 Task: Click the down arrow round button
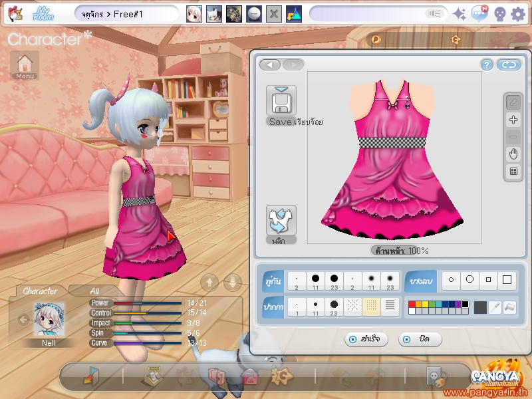click(233, 282)
